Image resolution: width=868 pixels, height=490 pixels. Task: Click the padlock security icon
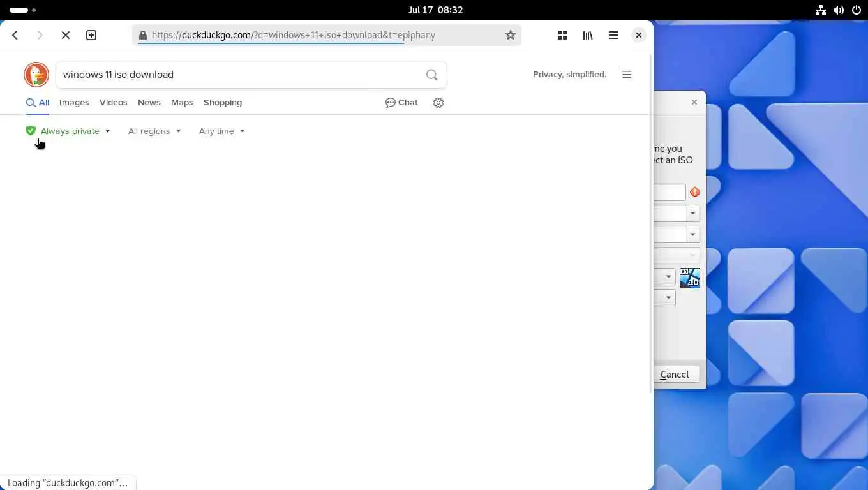tap(143, 35)
